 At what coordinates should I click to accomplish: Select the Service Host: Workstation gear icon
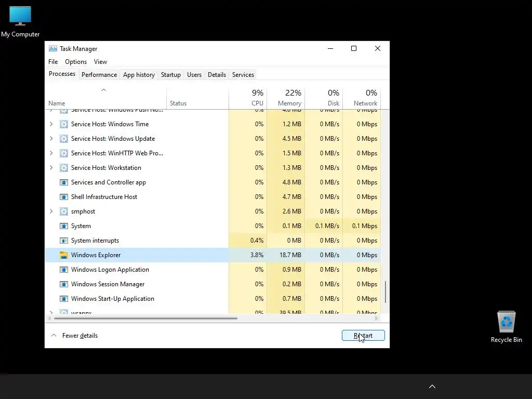coord(63,168)
